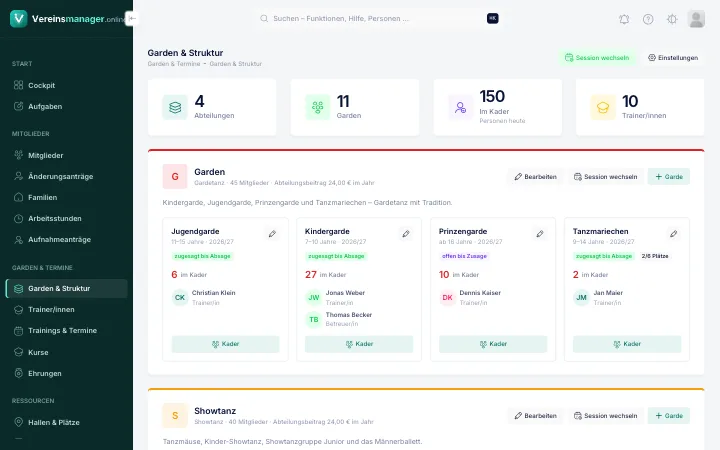This screenshot has height=450, width=720.
Task: Edit the Showtanz department via Bearbeiten
Action: 535,416
